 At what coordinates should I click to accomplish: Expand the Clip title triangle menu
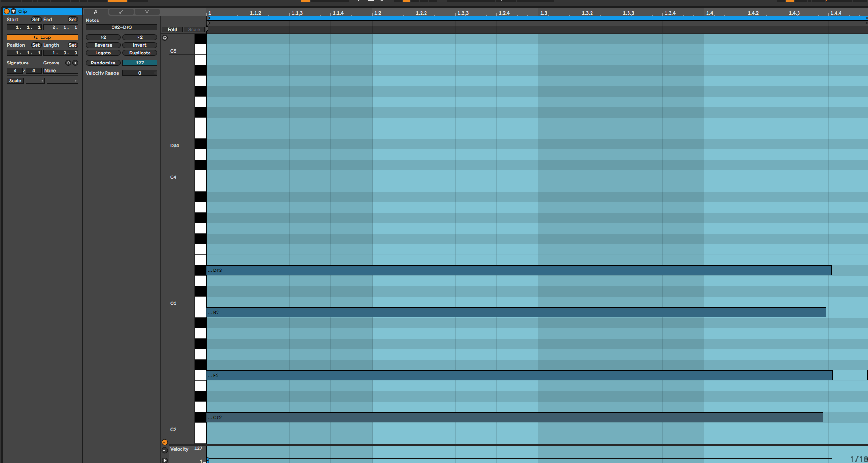pos(14,11)
